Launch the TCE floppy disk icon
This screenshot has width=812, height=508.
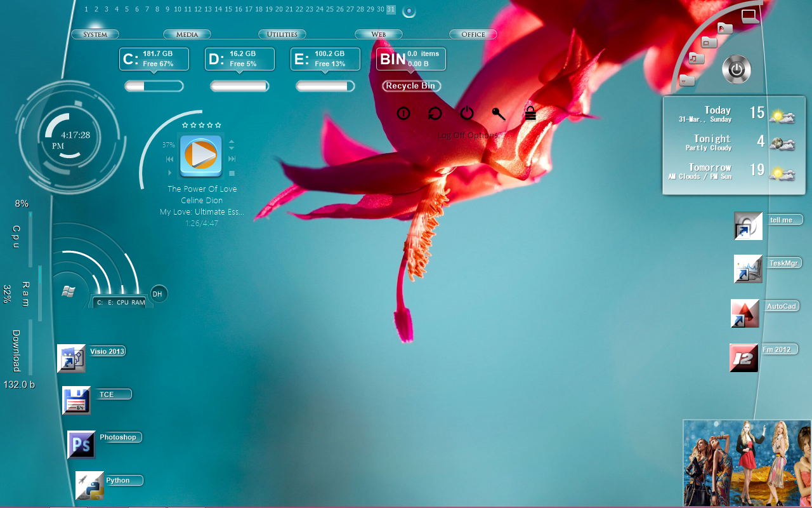77,401
